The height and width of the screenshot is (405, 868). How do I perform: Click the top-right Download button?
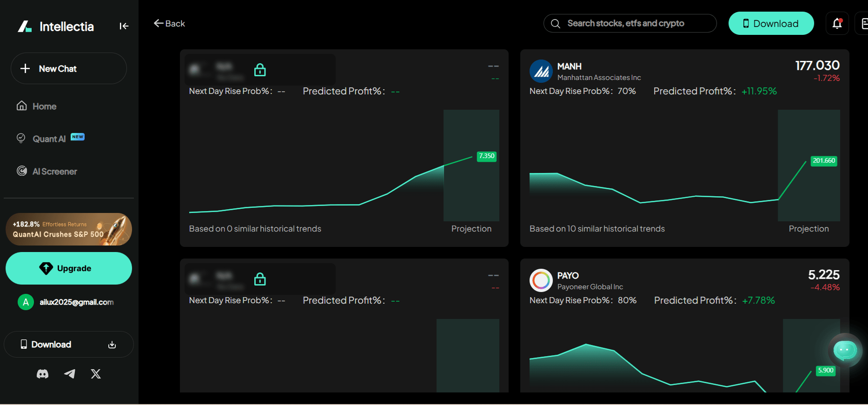771,23
